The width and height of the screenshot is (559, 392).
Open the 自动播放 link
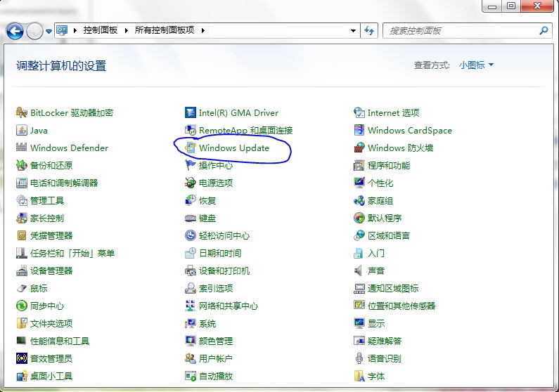point(216,376)
